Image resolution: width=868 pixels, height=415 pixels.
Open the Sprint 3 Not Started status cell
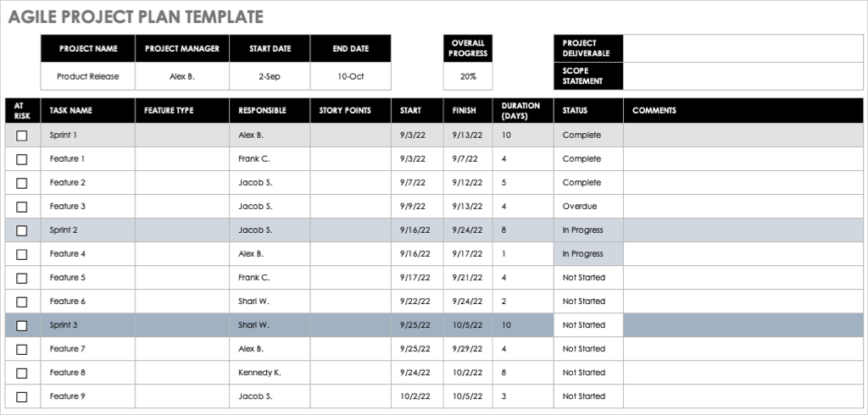587,325
